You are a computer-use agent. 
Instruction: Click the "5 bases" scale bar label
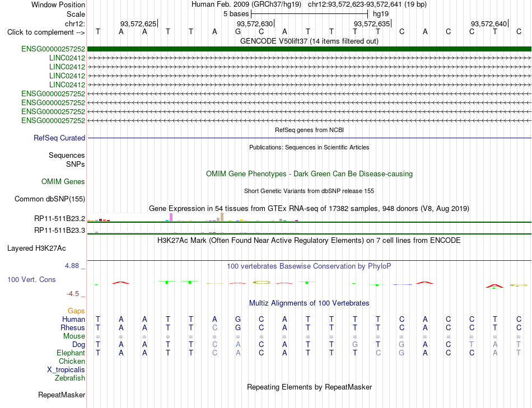point(236,14)
